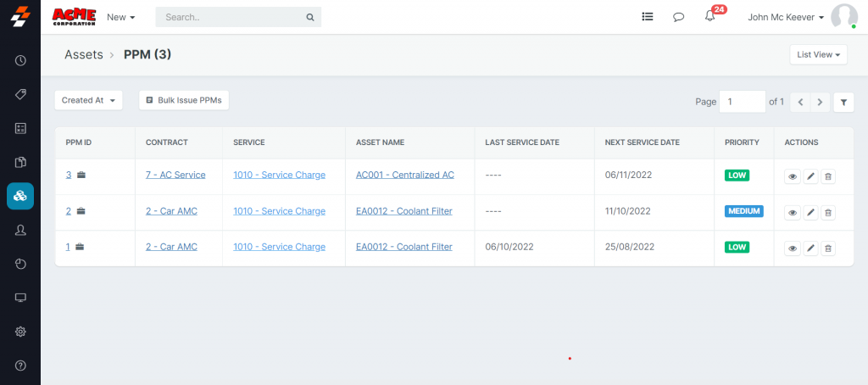Select the Assets cubes icon in sidebar

coord(20,196)
